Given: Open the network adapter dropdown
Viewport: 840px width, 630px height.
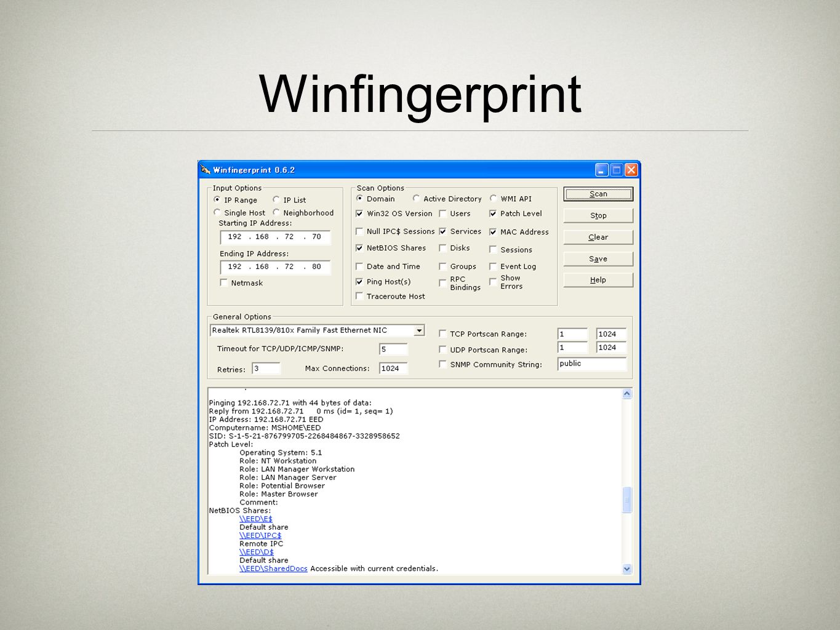Looking at the screenshot, I should point(419,330).
